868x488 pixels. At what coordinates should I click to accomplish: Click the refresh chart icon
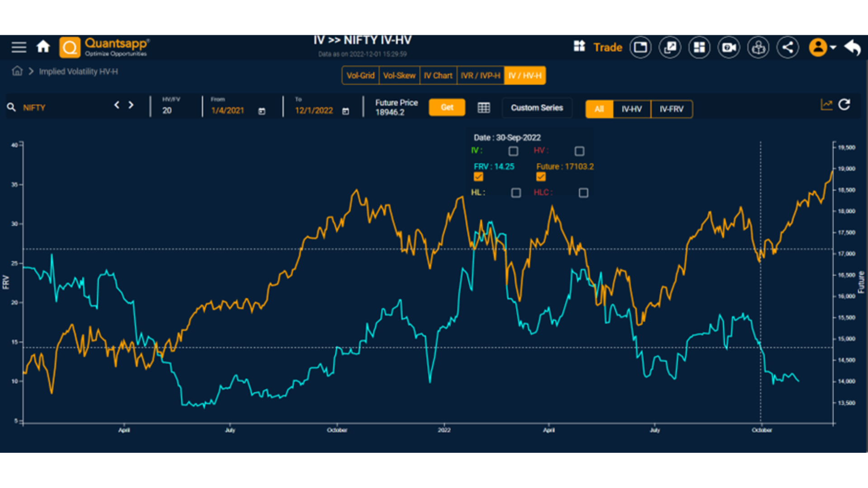pos(844,105)
